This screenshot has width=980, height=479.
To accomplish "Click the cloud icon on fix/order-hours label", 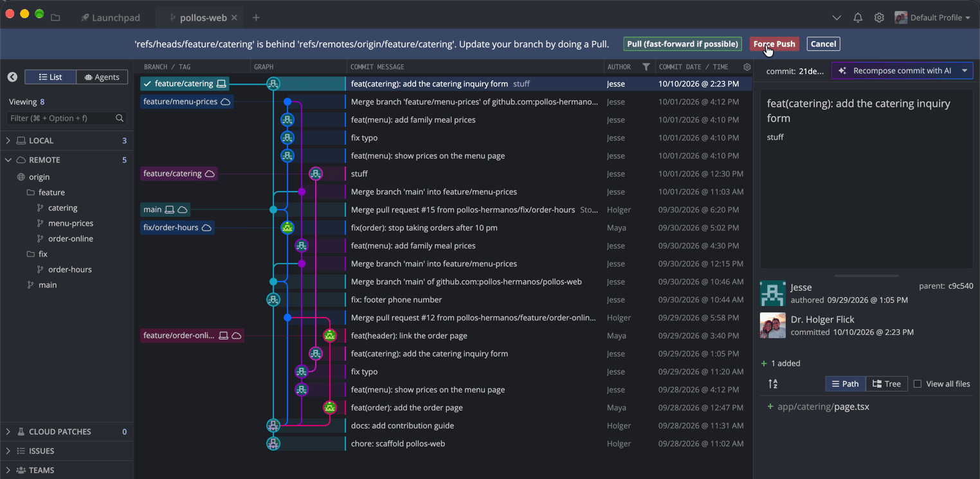I will pos(206,228).
